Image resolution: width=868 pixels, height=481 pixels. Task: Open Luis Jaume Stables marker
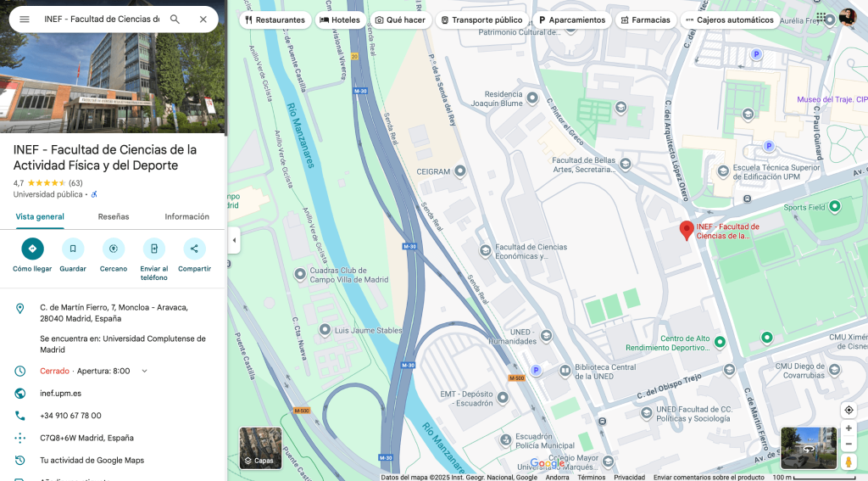click(x=325, y=330)
